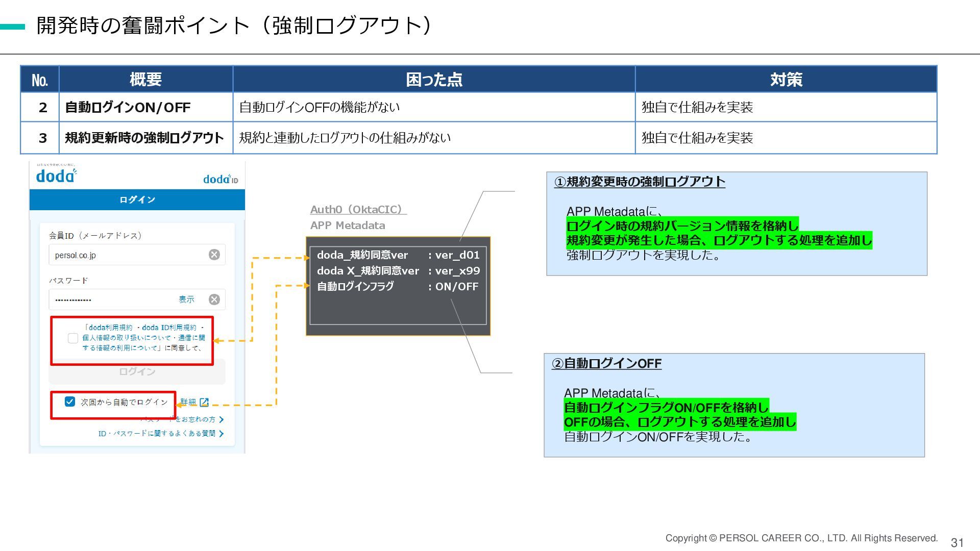Click chevron beside よくある質問 link
The width and height of the screenshot is (980, 551).
222,434
